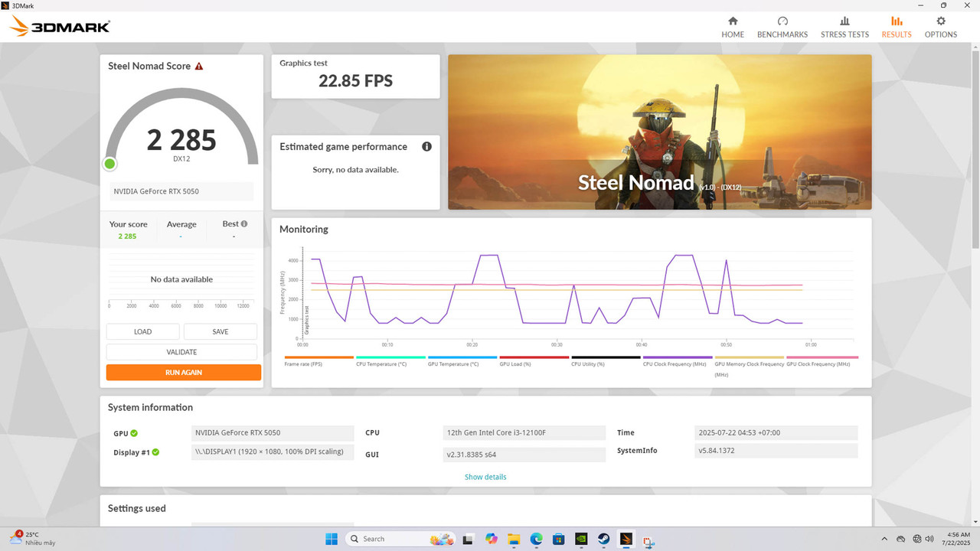The height and width of the screenshot is (551, 980).
Task: Open Microsoft Store from the taskbar
Action: 559,539
